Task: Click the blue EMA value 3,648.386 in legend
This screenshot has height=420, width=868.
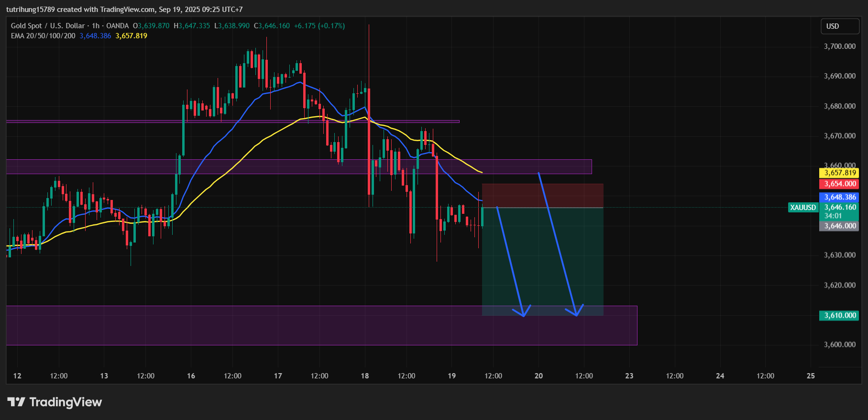Action: [x=95, y=36]
